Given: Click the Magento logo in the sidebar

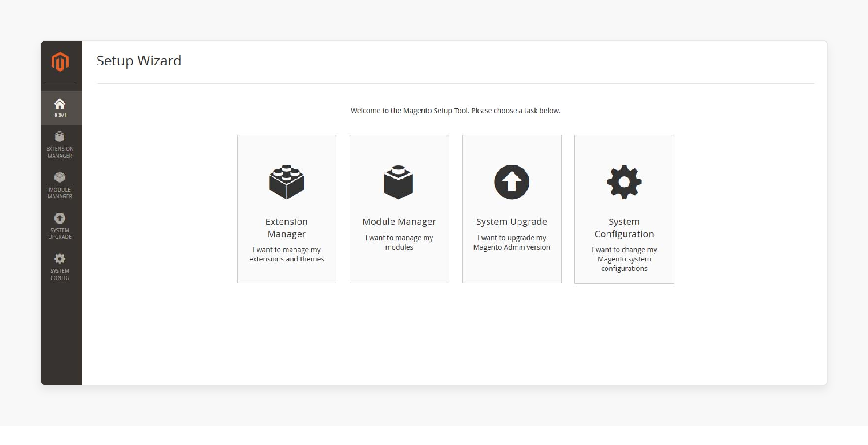Looking at the screenshot, I should point(60,61).
